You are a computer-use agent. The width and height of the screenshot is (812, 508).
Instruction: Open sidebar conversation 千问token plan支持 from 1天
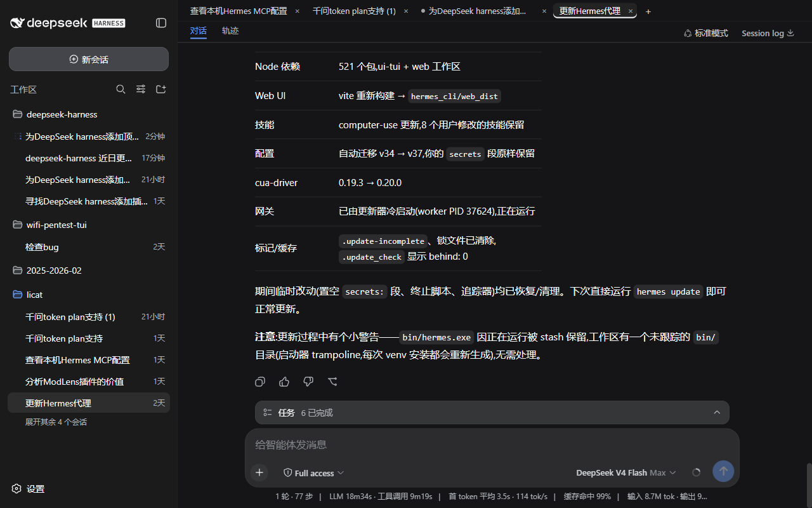click(89, 338)
